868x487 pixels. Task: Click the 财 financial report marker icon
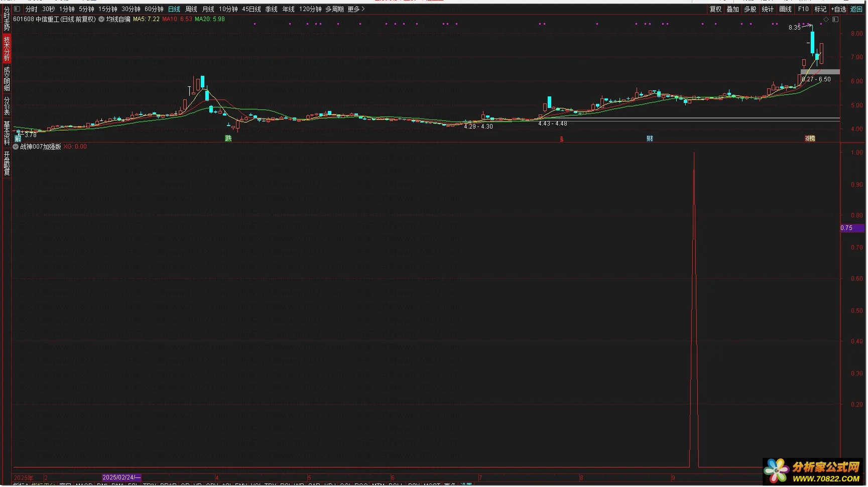click(650, 139)
